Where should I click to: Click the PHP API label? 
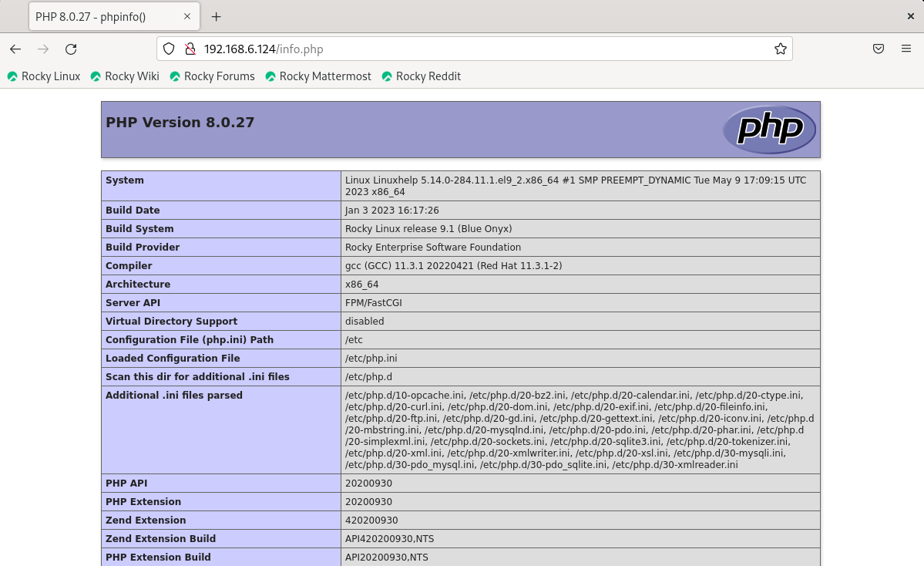[x=126, y=483]
